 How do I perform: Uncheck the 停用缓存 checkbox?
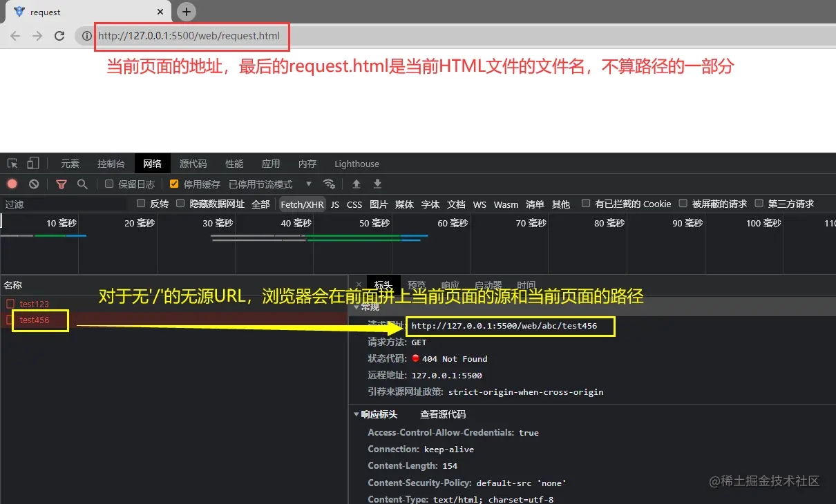[x=174, y=184]
